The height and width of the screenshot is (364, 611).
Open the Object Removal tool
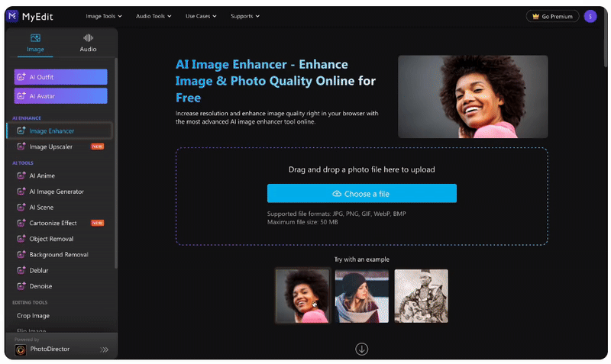50,239
